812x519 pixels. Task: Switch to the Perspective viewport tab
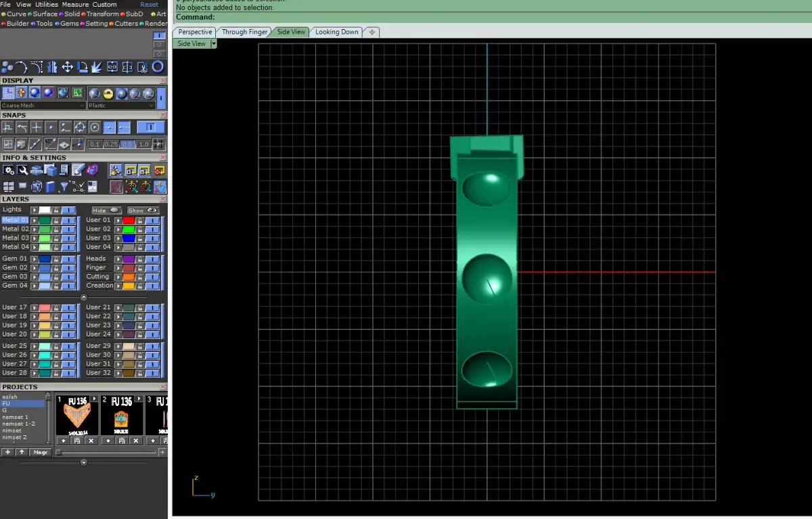click(195, 32)
